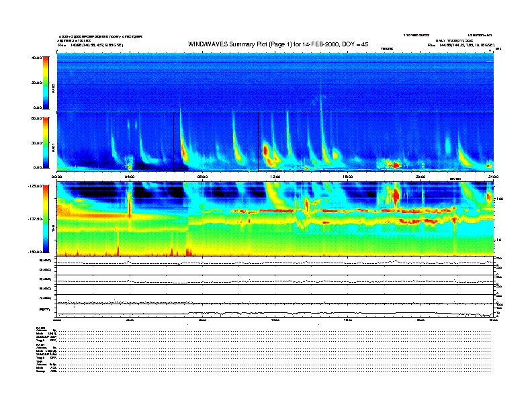Click 20:00 on the RAD1 time axis
532x411 pixels.
420,177
